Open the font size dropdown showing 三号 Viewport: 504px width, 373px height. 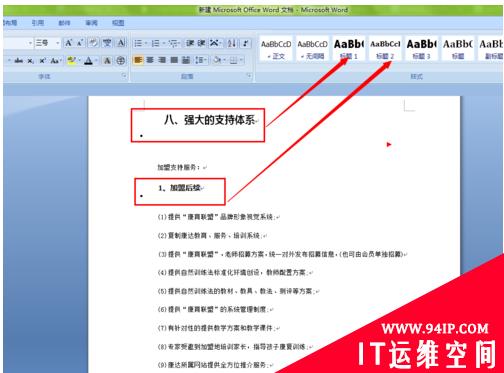click(x=48, y=43)
